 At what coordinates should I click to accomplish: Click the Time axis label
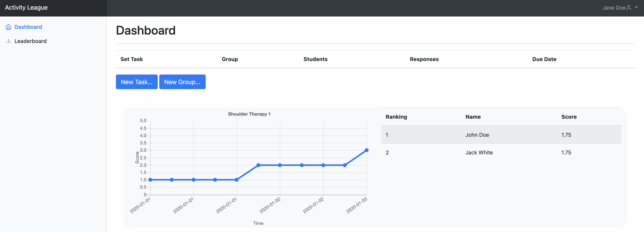click(258, 223)
